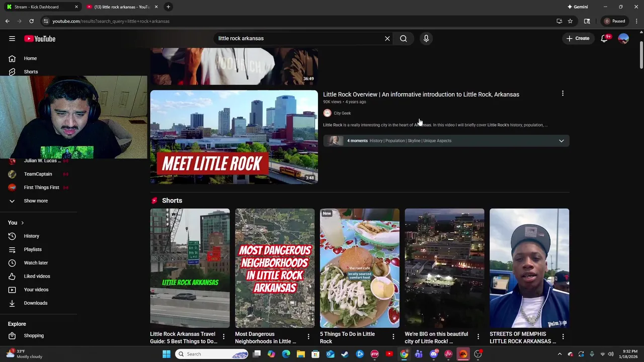Click the browser address bar URL

pyautogui.click(x=111, y=21)
